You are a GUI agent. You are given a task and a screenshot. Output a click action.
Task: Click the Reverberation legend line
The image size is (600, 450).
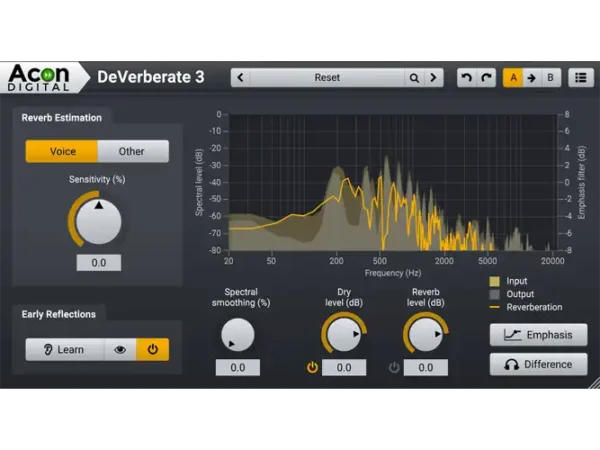pos(494,307)
